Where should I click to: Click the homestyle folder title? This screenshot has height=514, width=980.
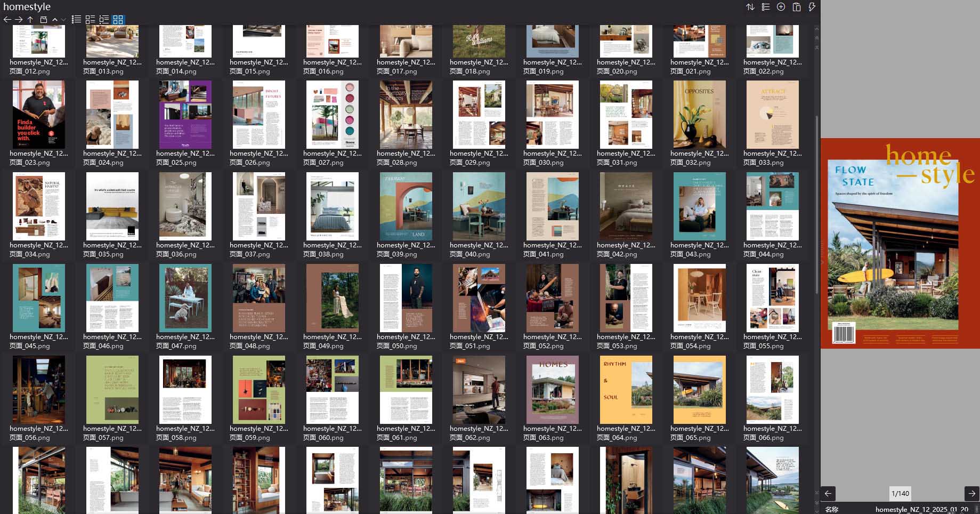(x=27, y=6)
